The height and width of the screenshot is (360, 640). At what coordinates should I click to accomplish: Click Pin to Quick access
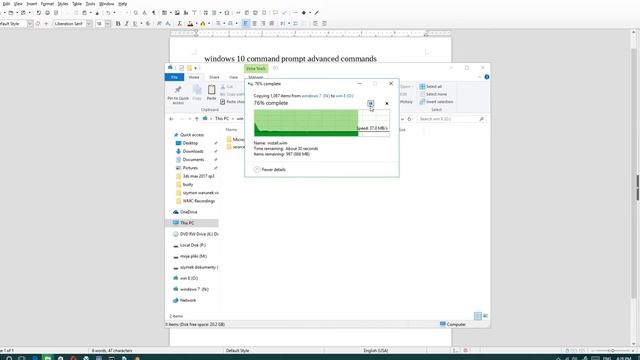(x=178, y=95)
